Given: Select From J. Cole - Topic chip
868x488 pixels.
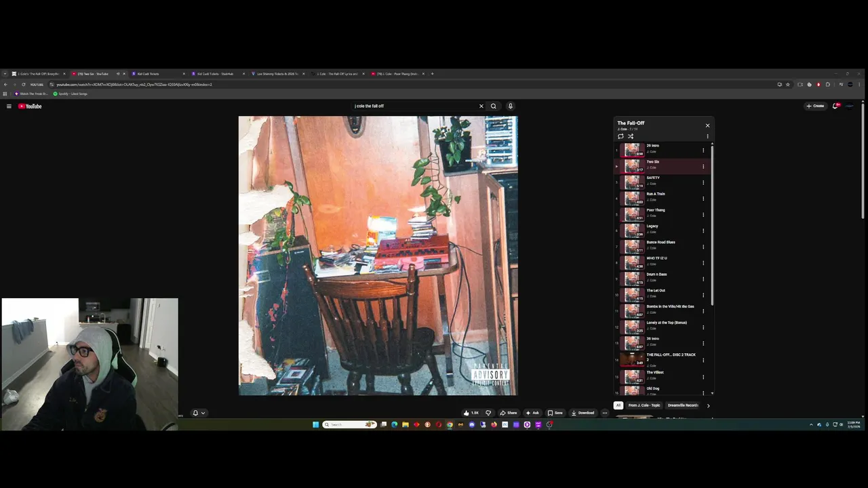Looking at the screenshot, I should click(x=644, y=405).
